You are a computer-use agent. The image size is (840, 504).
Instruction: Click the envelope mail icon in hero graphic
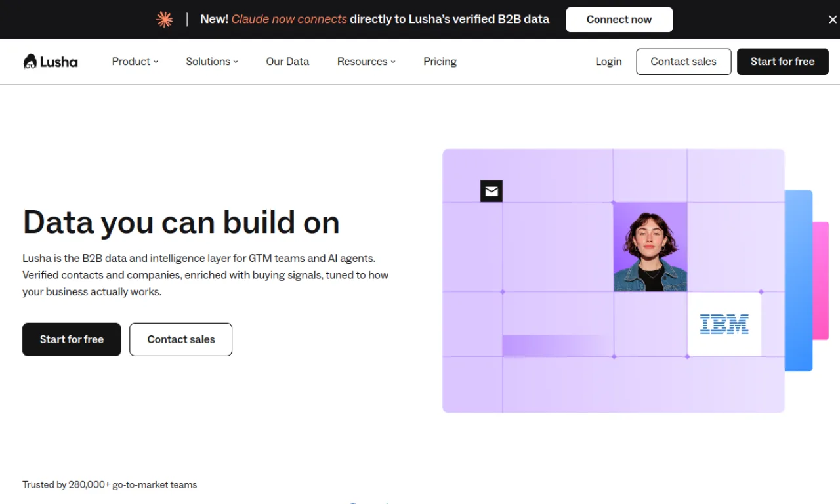click(x=492, y=191)
